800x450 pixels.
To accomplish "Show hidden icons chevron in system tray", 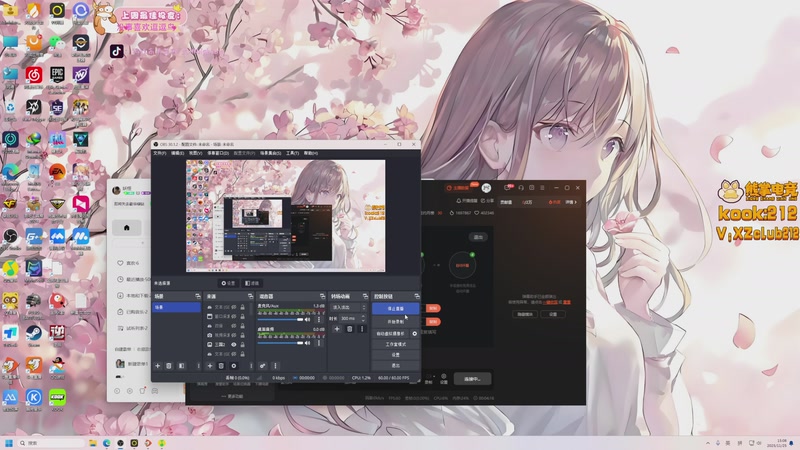I will pyautogui.click(x=708, y=443).
